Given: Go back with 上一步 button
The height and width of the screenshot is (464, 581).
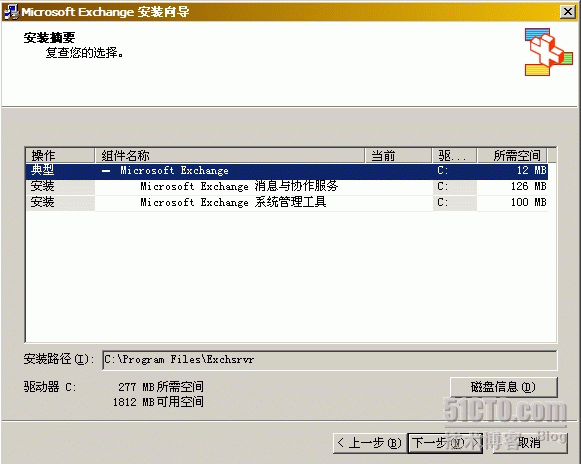Looking at the screenshot, I should coord(370,443).
